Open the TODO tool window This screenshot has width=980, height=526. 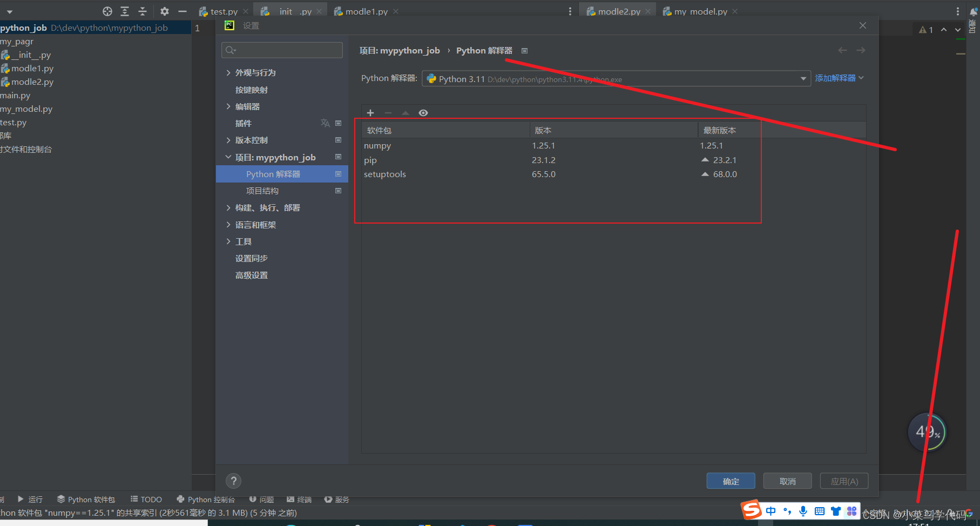146,500
